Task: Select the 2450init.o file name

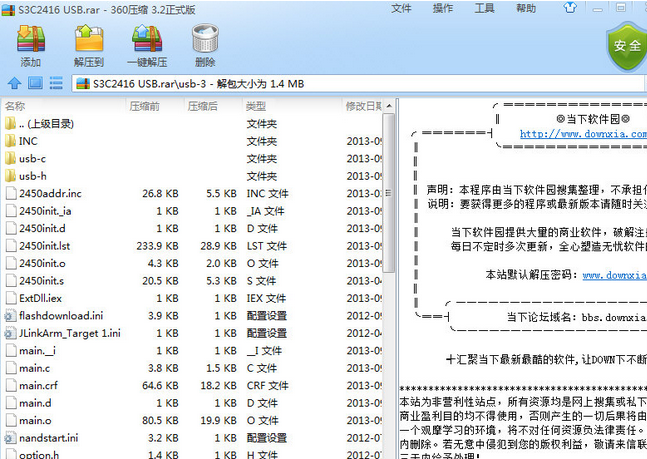Action: point(42,263)
